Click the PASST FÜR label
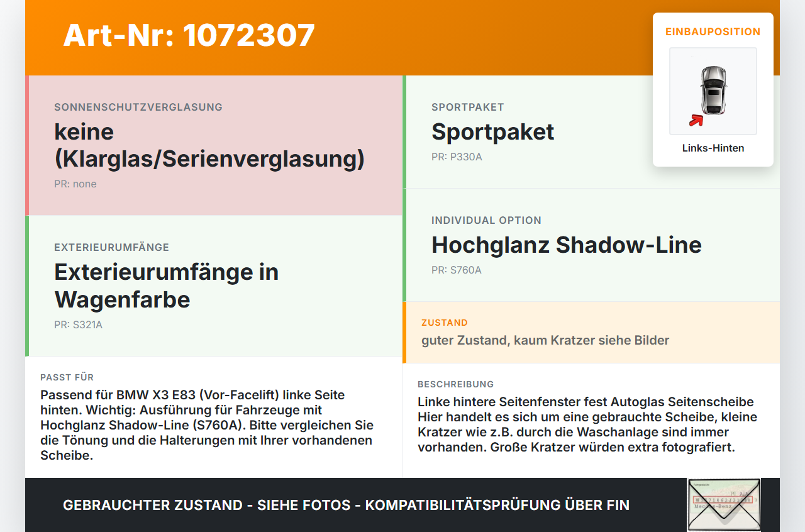The height and width of the screenshot is (532, 805). coord(67,377)
